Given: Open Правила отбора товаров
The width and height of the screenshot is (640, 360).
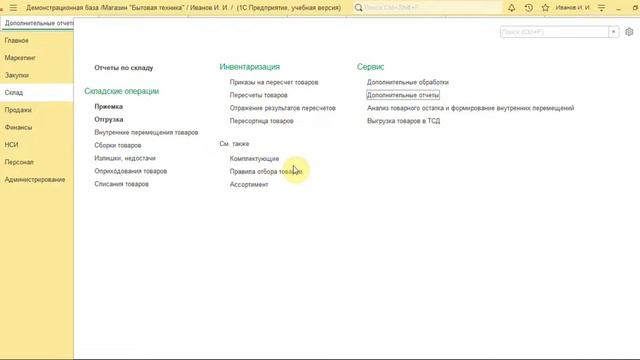Looking at the screenshot, I should [x=266, y=172].
